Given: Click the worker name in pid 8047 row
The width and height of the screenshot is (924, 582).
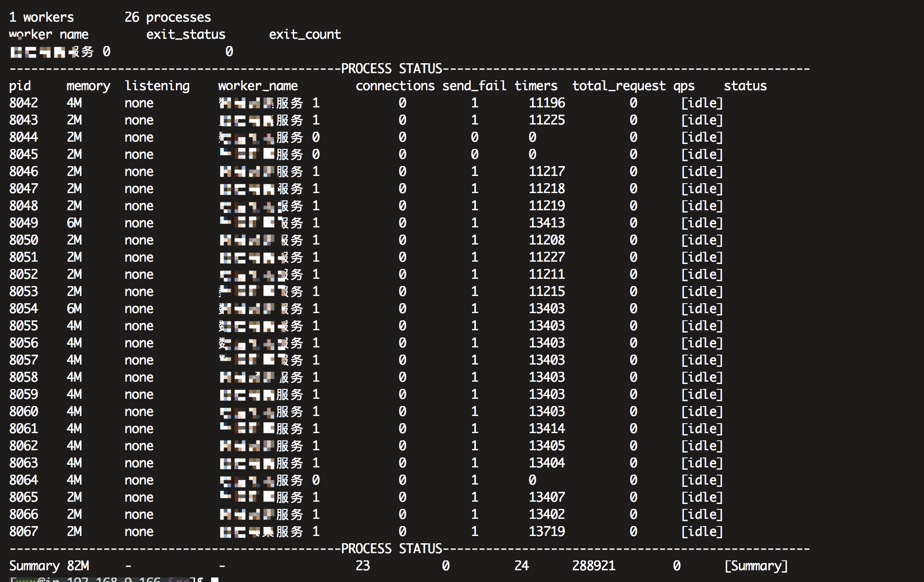Looking at the screenshot, I should pyautogui.click(x=262, y=189).
